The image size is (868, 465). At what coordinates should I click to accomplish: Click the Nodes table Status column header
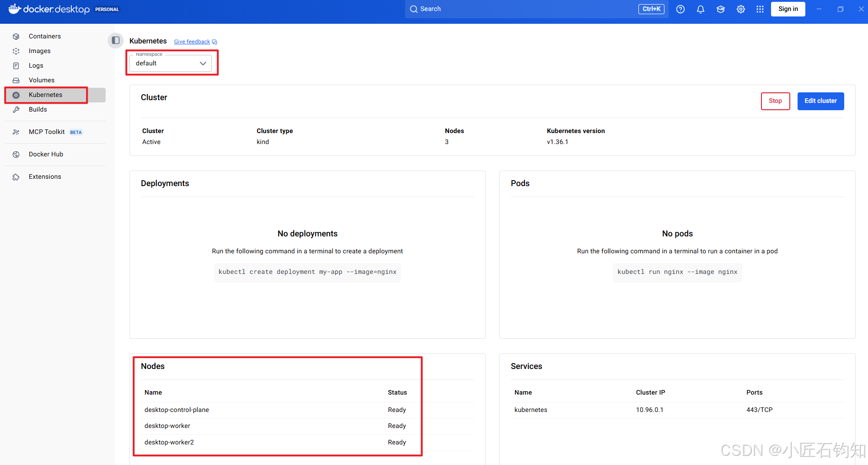click(397, 393)
